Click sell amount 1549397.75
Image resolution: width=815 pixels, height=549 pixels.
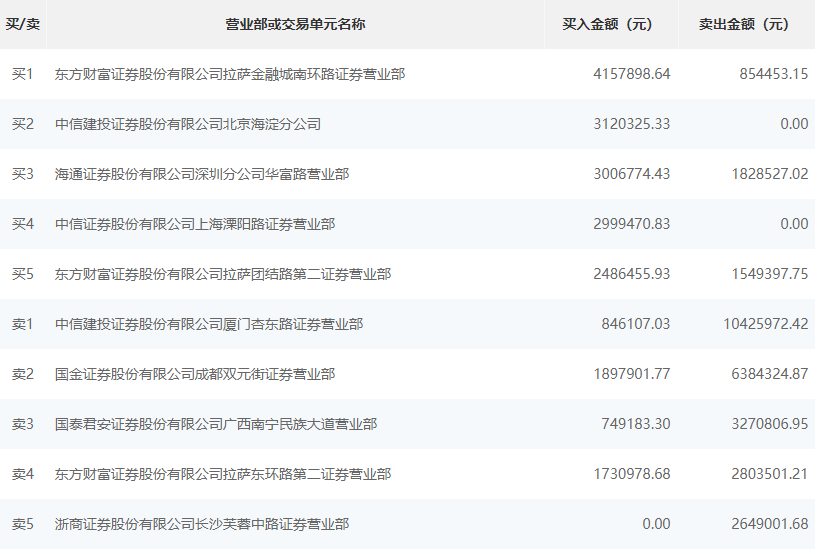coord(770,273)
